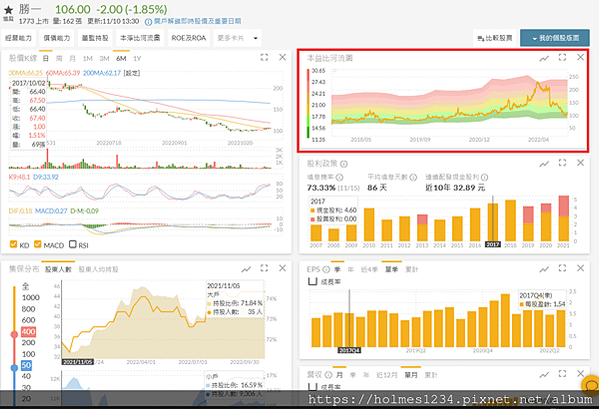Maximize the 本益比河流圖 panel
The width and height of the screenshot is (599, 409).
(562, 57)
